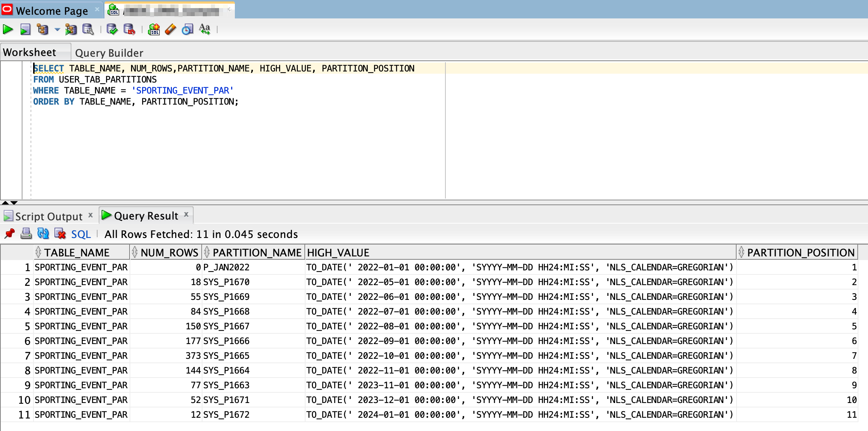Create an unshared SQL worksheet
868x431 pixels.
click(x=154, y=29)
